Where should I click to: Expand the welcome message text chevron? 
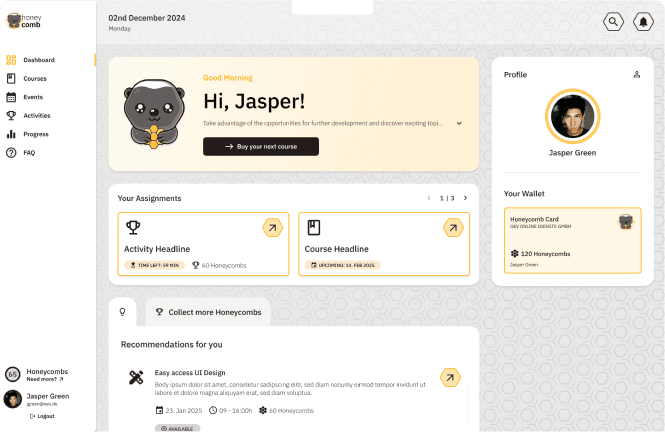(459, 123)
